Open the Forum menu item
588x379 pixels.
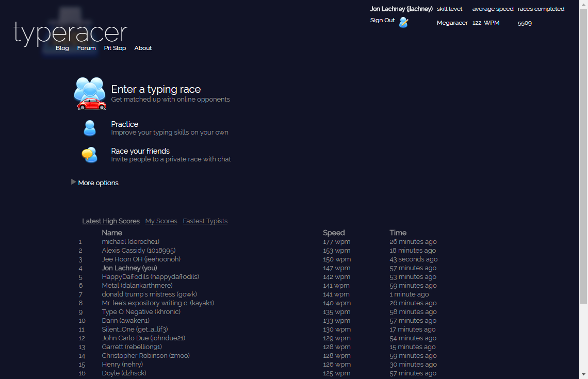click(x=86, y=48)
